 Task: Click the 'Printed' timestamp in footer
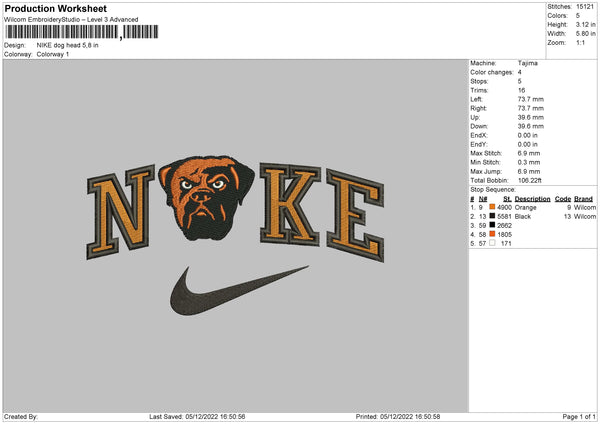(398, 417)
